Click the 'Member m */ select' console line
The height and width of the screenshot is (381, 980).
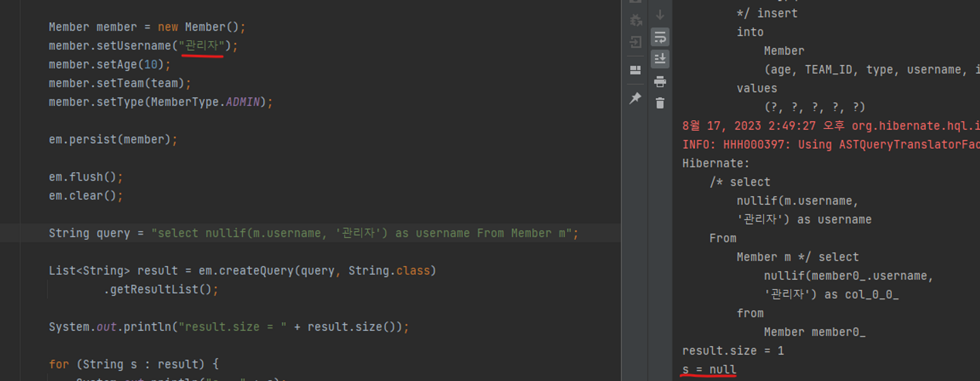click(798, 257)
